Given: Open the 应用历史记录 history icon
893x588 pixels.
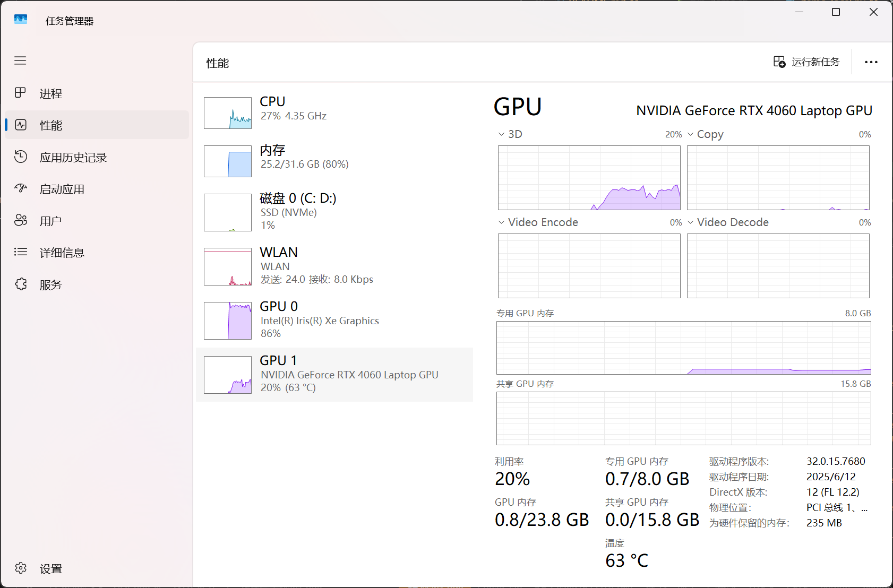Looking at the screenshot, I should click(21, 157).
